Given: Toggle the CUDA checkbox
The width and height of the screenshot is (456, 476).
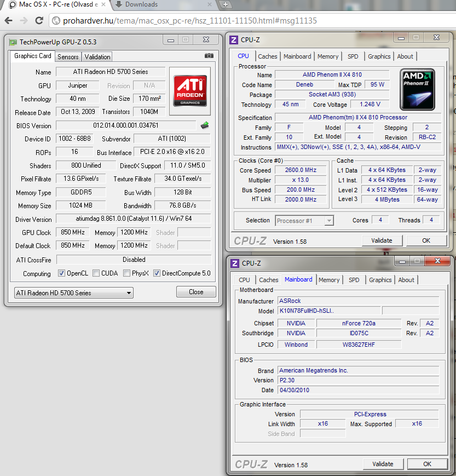Looking at the screenshot, I should pos(96,273).
